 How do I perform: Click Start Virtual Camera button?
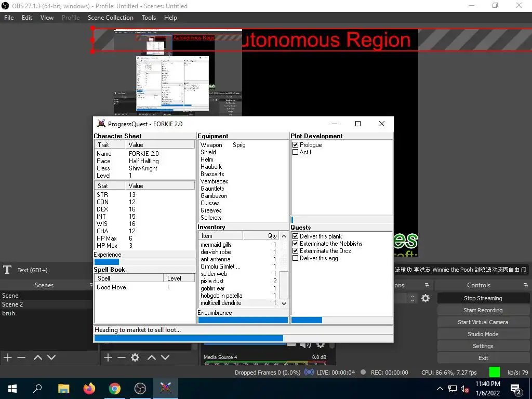(483, 322)
